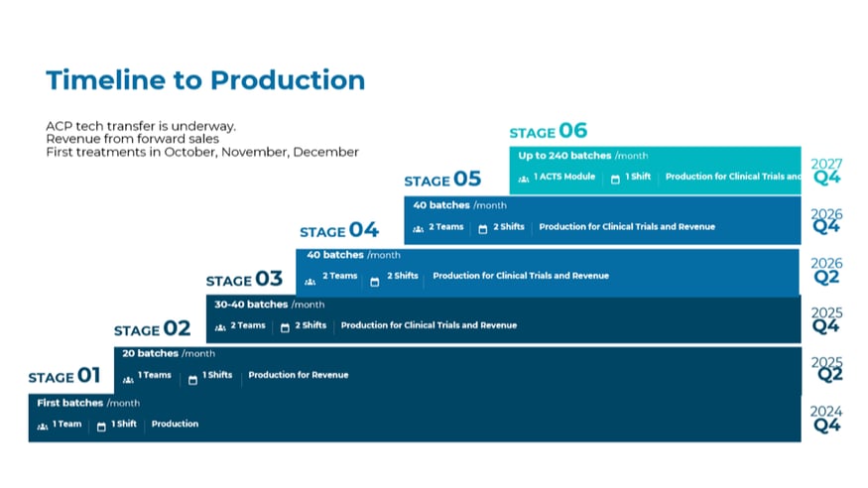Click the 'Timeline to Production' title

[x=205, y=79]
